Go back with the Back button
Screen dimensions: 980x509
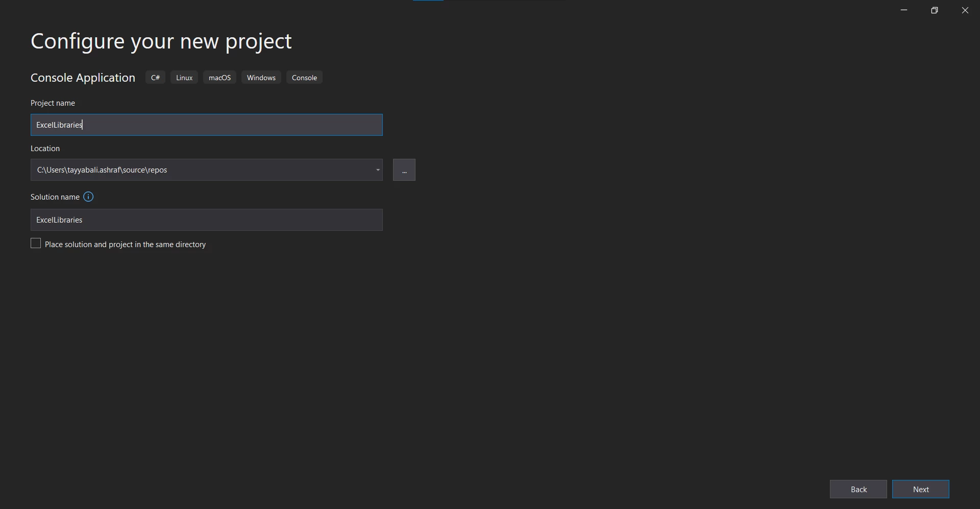coord(858,489)
